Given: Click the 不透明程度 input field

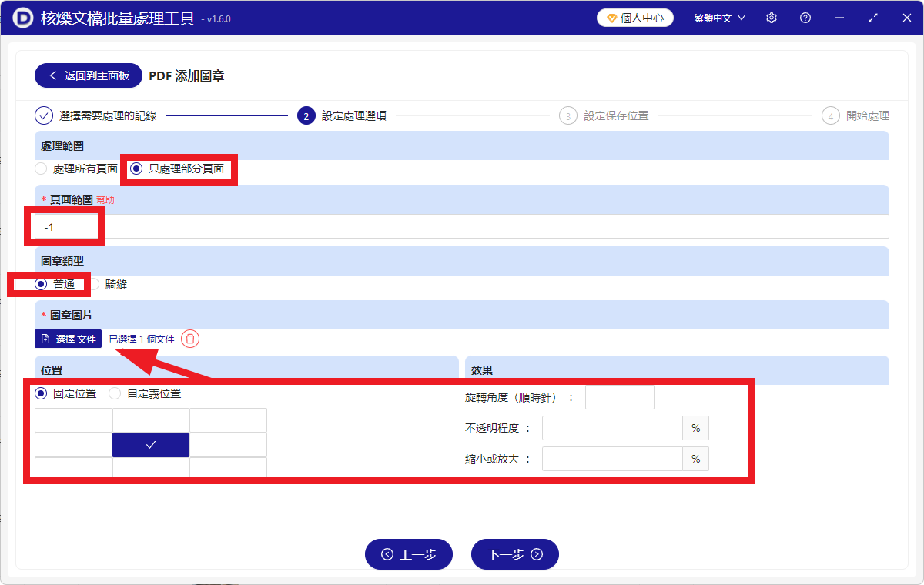Looking at the screenshot, I should (612, 428).
